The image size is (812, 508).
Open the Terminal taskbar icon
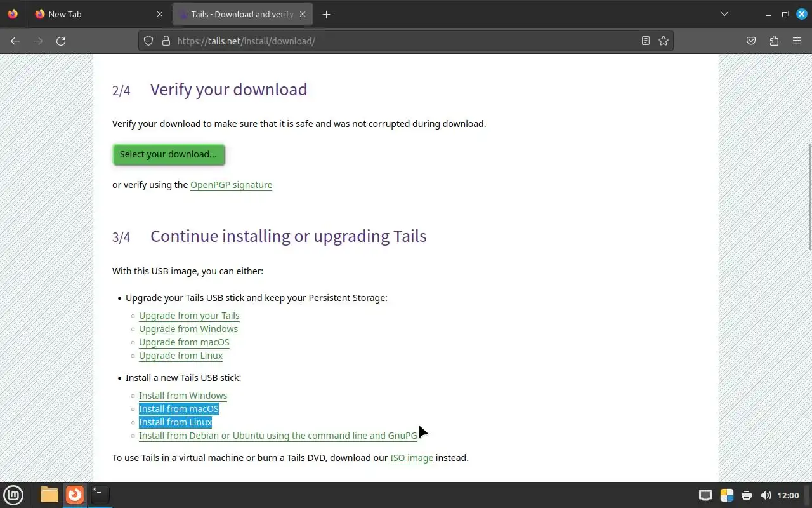100,495
